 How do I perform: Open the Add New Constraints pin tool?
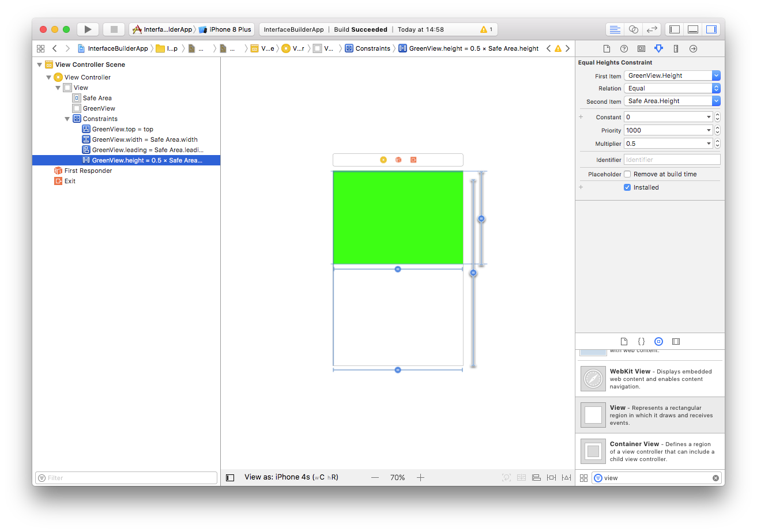(551, 477)
